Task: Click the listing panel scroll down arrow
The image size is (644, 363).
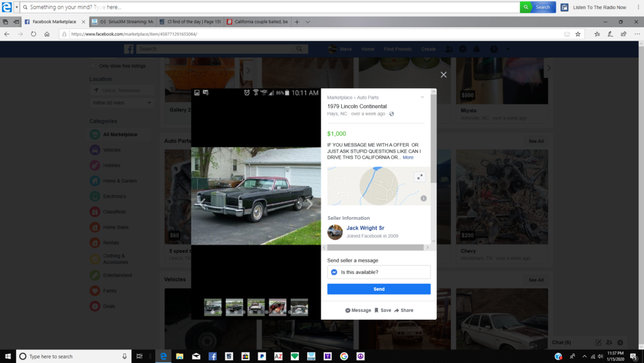Action: pyautogui.click(x=433, y=241)
